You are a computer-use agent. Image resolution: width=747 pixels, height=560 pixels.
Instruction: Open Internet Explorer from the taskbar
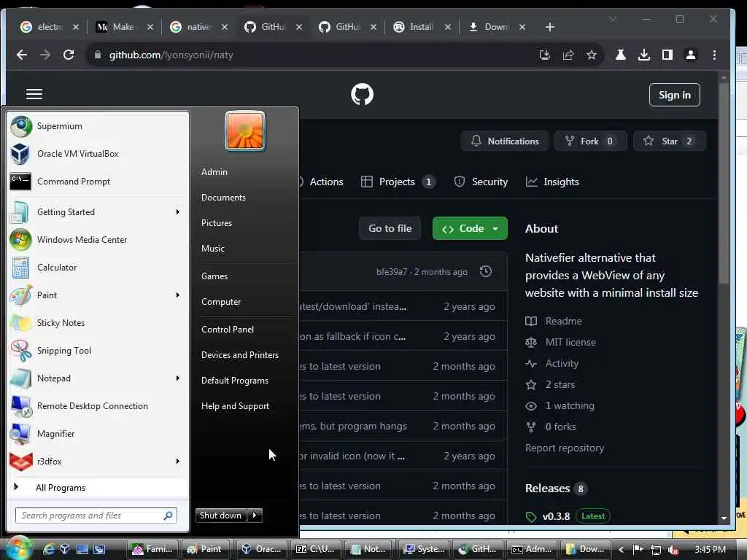(x=49, y=549)
